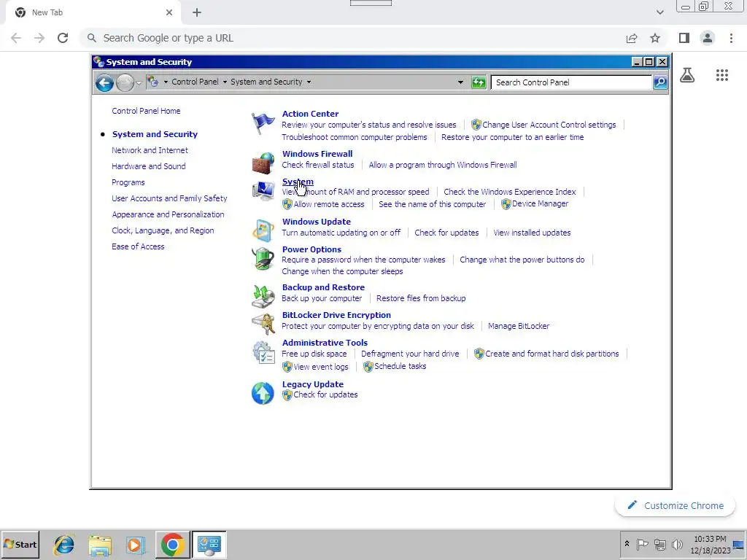
Task: Open Device Manager link
Action: 540,204
